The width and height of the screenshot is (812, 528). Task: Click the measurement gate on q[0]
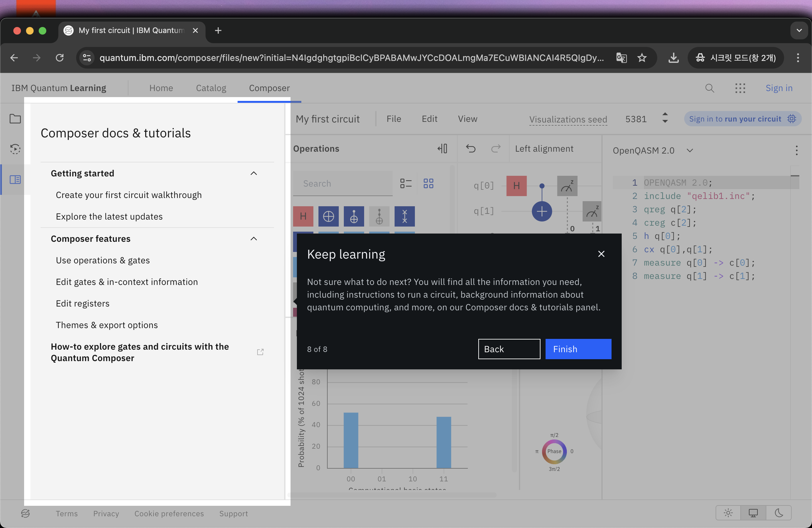[567, 186]
